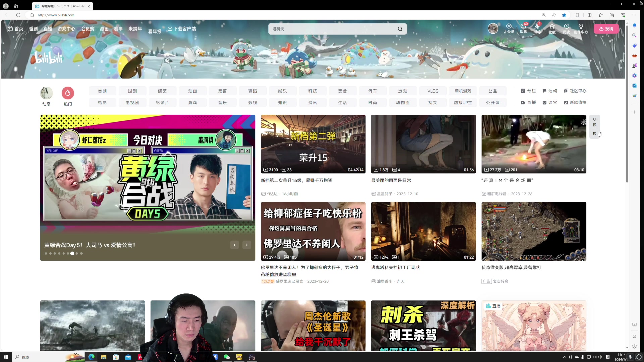Open video thumbnail 新档第二弹 荣升15
Viewport: 644px width, 362px height.
coord(313,144)
